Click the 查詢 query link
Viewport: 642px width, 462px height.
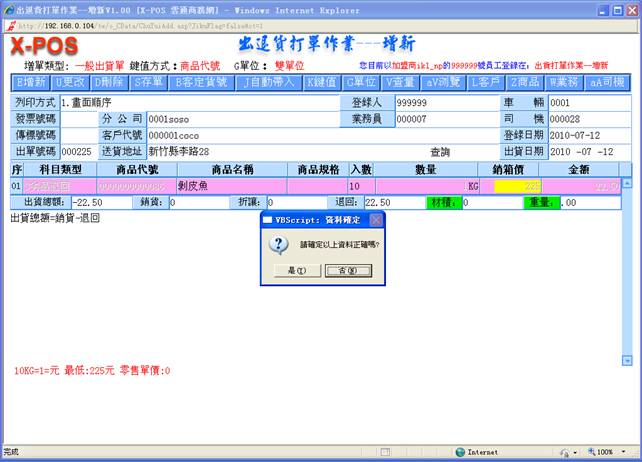point(440,152)
